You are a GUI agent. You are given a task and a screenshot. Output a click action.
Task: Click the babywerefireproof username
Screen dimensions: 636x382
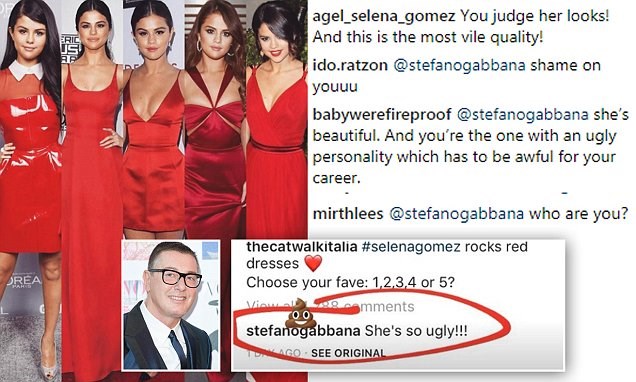pos(382,115)
